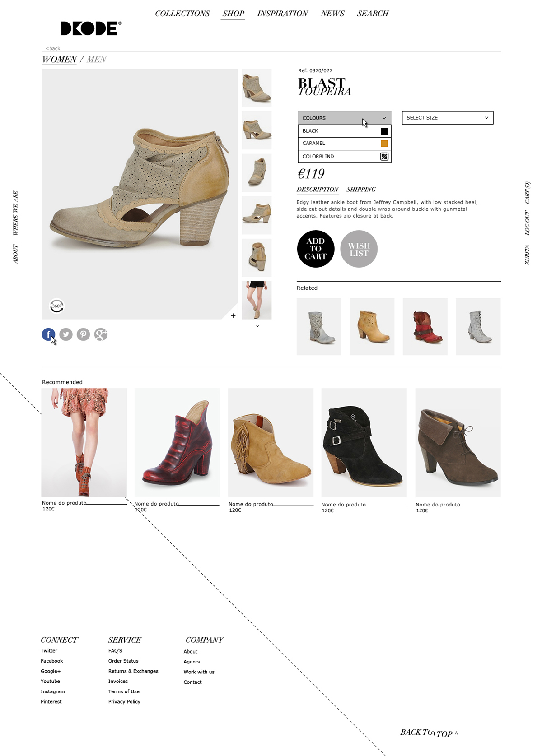The width and height of the screenshot is (542, 756).
Task: Open the INSPIRATION menu item
Action: click(282, 14)
